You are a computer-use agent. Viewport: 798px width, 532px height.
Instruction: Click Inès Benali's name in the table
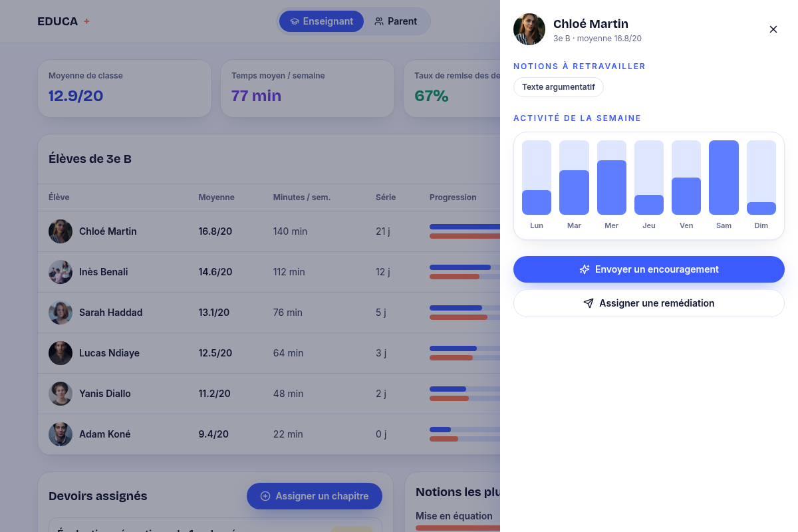point(104,272)
